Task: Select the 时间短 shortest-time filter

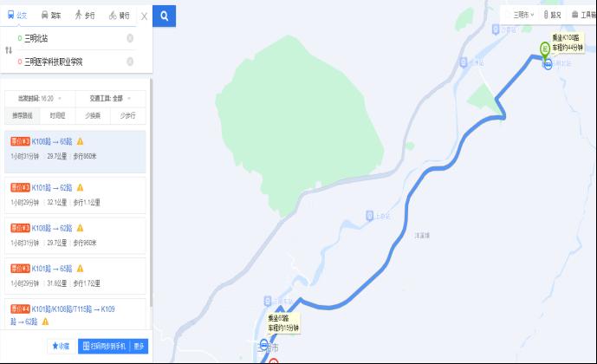Action: [x=57, y=116]
